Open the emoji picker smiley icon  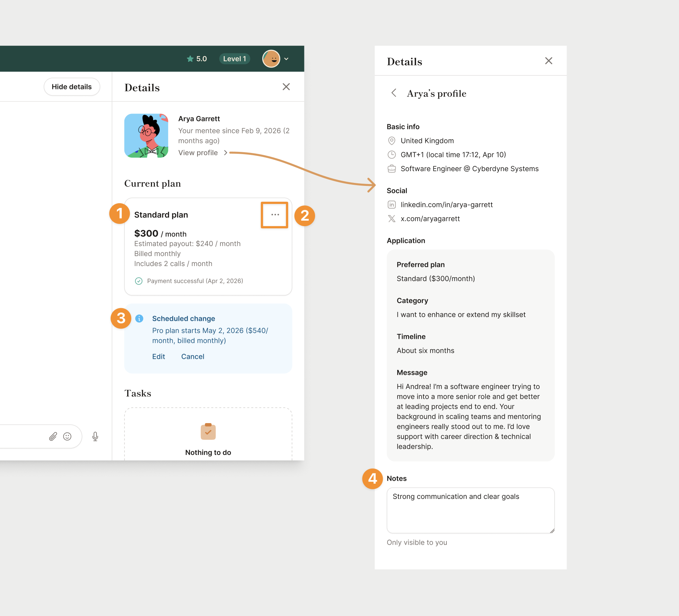(x=67, y=436)
